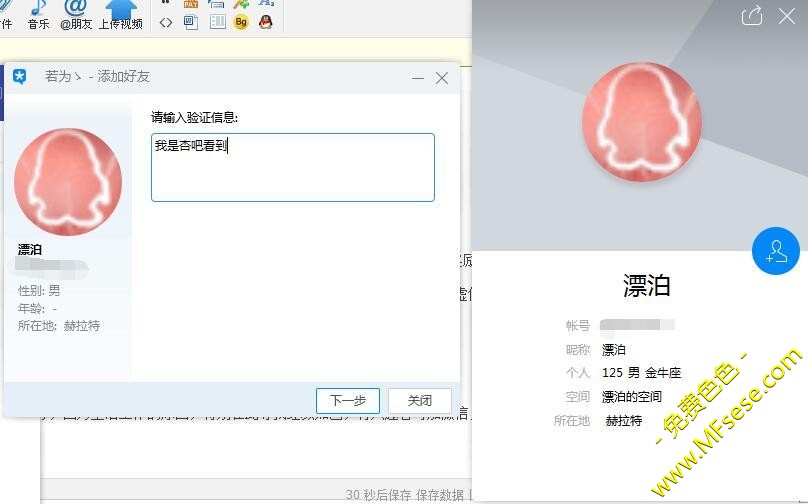808x504 pixels.
Task: Click the yellow Bg background icon
Action: (240, 22)
